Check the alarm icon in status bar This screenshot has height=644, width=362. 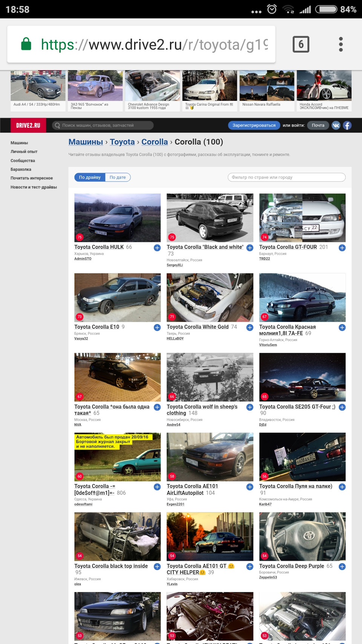tap(272, 9)
